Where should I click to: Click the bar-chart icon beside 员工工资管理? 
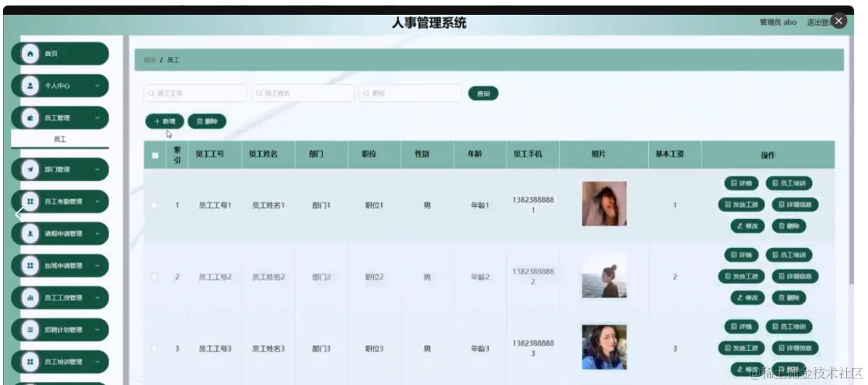pyautogui.click(x=30, y=298)
